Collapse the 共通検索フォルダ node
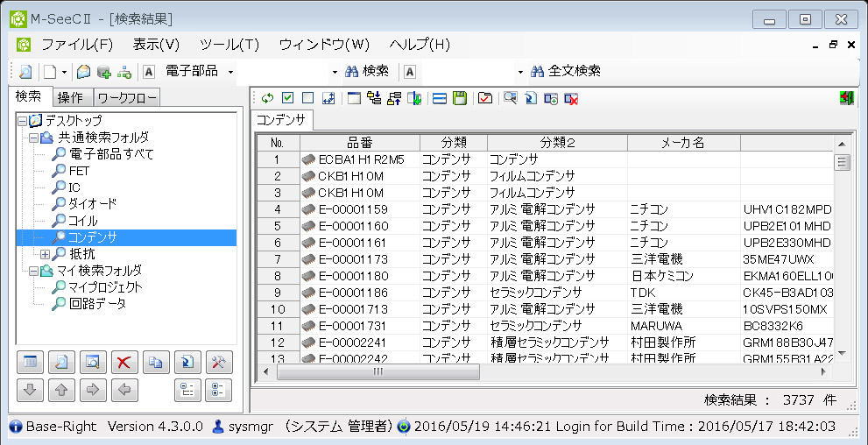Viewport: 868px width, 445px height. click(x=33, y=138)
